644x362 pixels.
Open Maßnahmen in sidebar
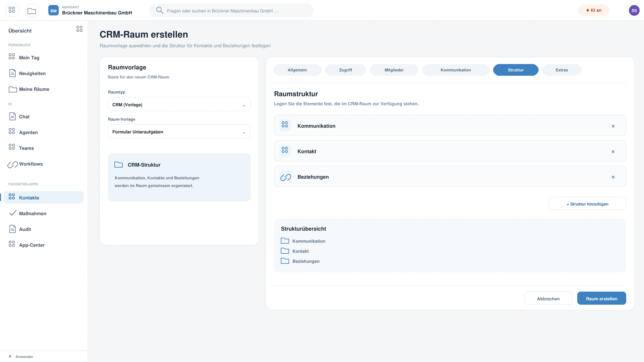(x=43, y=213)
